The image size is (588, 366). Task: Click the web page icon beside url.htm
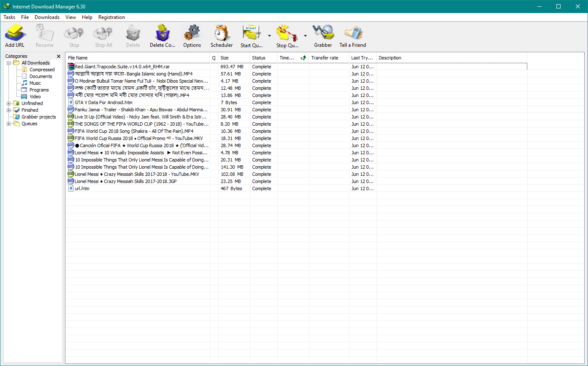tap(71, 188)
